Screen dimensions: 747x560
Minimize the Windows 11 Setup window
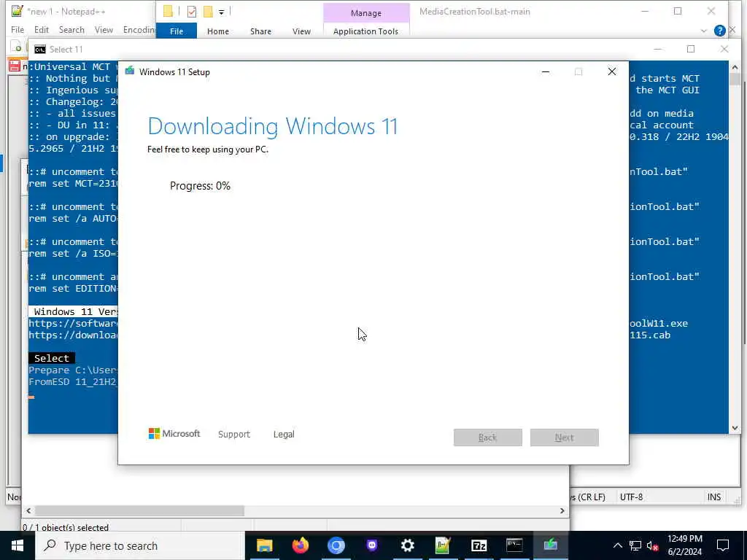[x=546, y=72]
